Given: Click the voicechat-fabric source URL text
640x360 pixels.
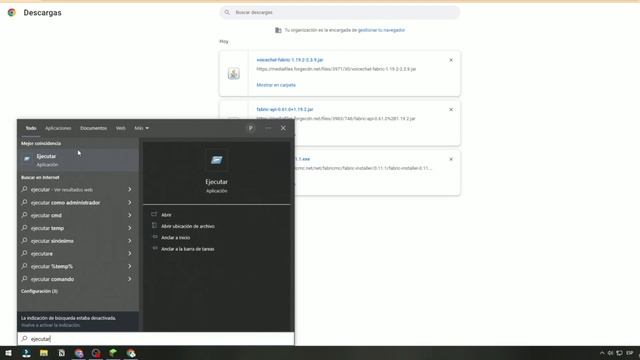Looking at the screenshot, I should [x=336, y=69].
